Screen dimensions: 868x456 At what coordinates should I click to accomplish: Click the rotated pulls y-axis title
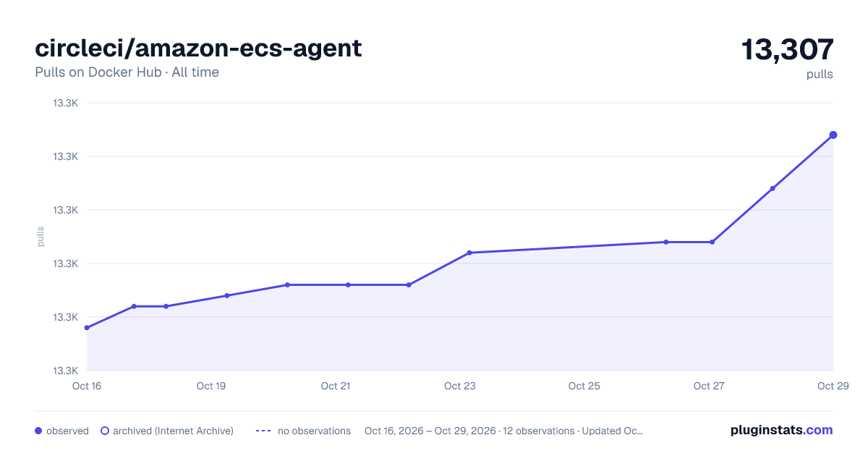click(x=41, y=236)
